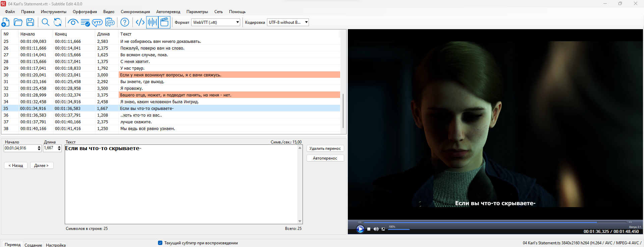Switch to the Настройка tab
The image size is (644, 247).
coord(56,245)
